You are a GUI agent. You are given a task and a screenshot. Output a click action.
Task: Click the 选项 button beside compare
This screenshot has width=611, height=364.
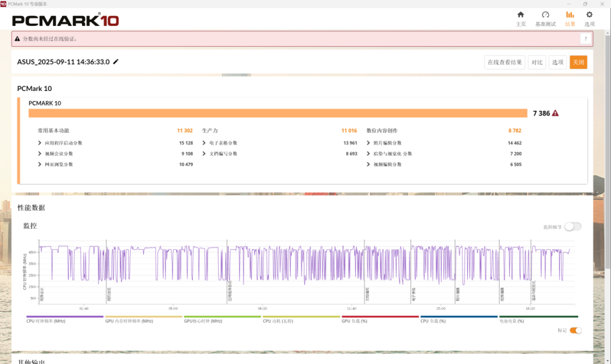point(558,62)
